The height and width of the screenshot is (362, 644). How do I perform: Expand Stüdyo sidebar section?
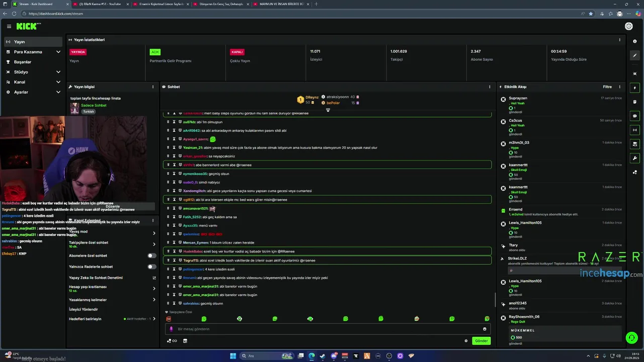click(58, 72)
